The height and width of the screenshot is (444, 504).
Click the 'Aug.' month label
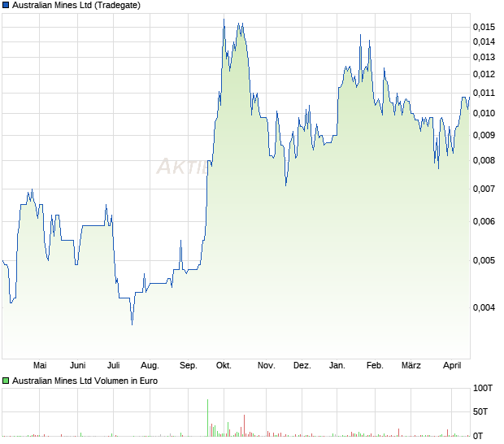pyautogui.click(x=150, y=366)
